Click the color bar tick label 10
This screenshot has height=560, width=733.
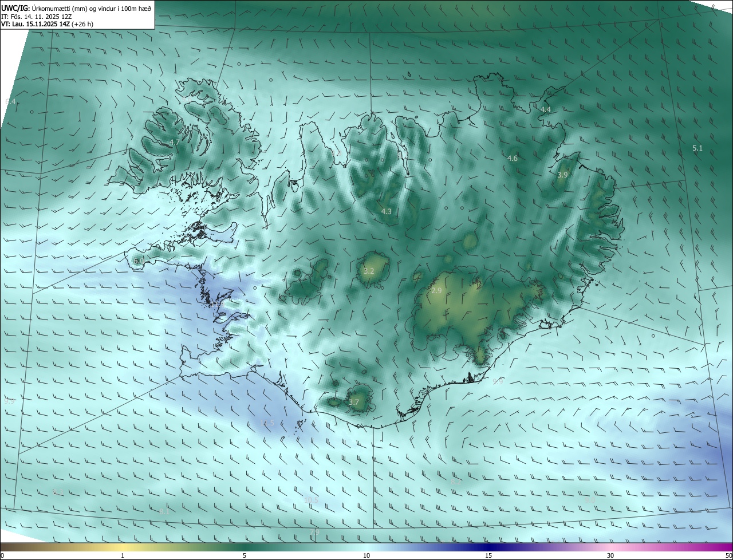pyautogui.click(x=366, y=555)
